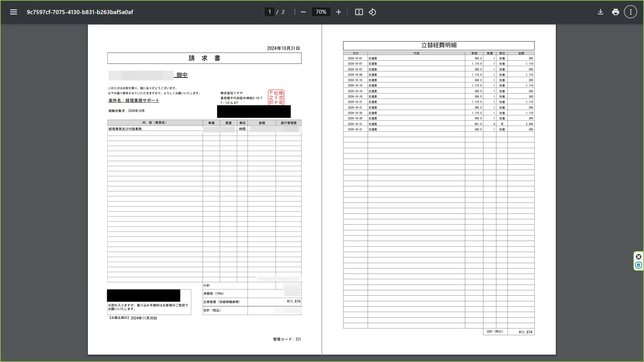This screenshot has height=362, width=644.
Task: Click the 案件名：経理業務サポート underlined text
Action: click(133, 101)
